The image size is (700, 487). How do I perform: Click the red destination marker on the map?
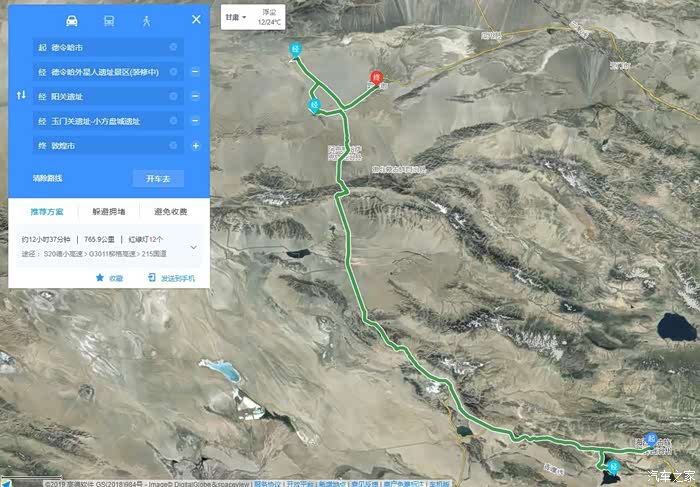(377, 78)
